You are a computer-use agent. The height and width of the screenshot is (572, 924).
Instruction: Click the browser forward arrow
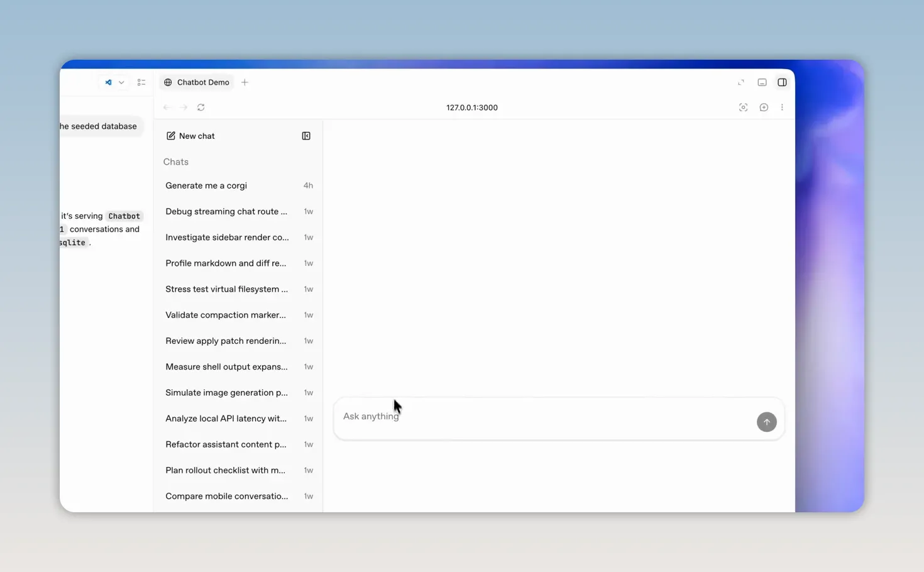coord(184,107)
